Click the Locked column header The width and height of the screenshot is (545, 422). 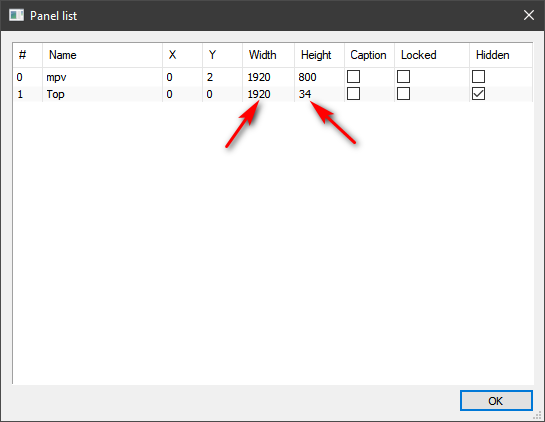(432, 55)
